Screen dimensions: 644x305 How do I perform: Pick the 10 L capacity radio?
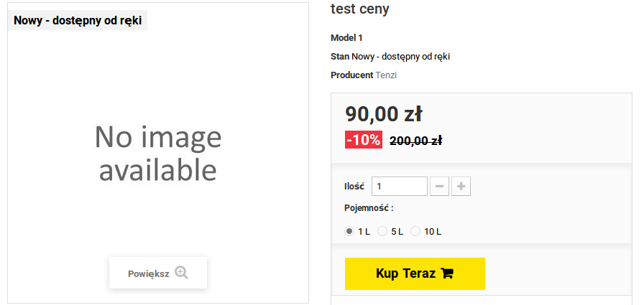[x=415, y=231]
